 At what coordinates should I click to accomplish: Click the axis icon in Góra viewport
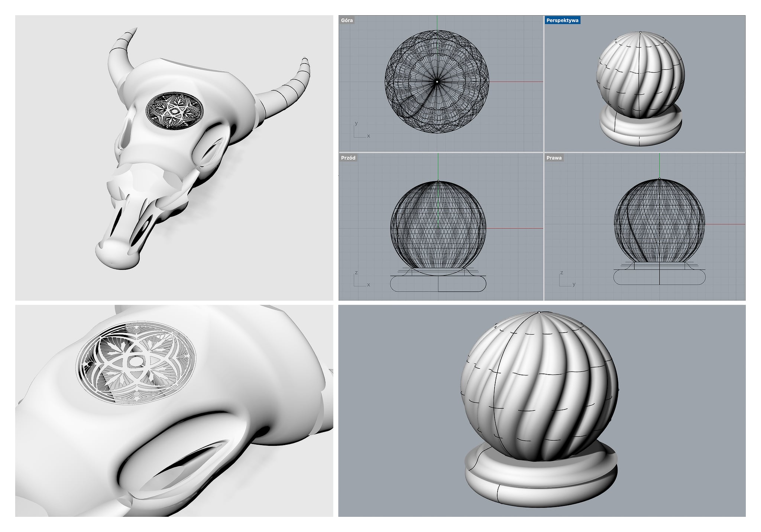point(361,130)
